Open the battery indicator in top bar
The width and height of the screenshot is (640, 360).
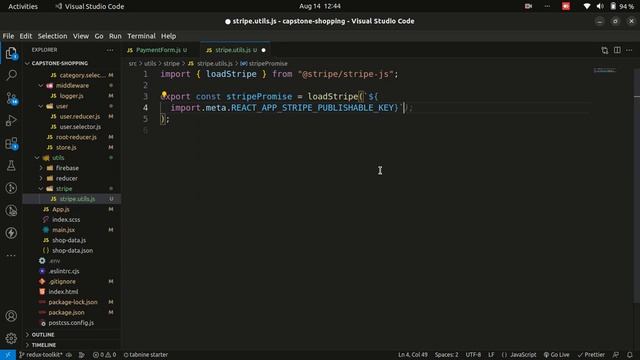click(622, 6)
